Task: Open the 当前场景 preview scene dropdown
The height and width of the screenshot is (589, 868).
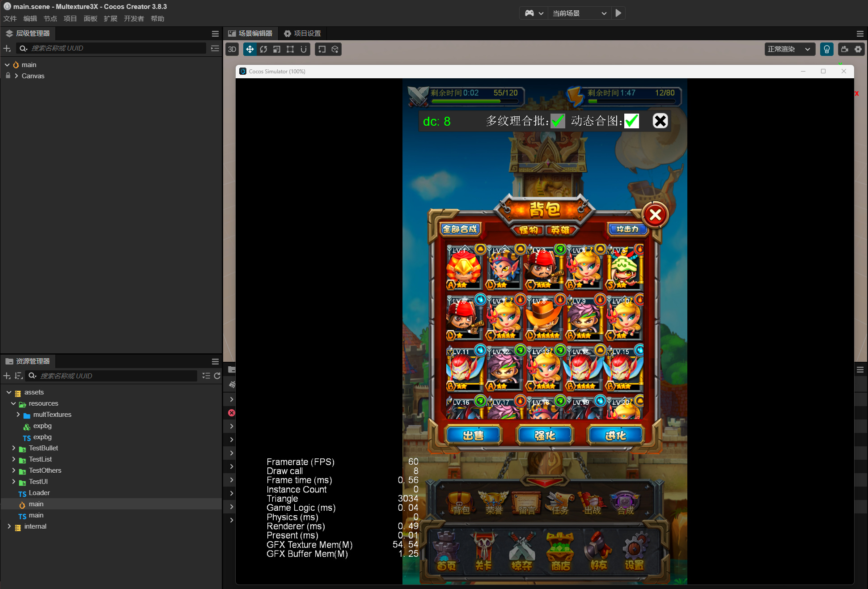Action: [x=579, y=13]
